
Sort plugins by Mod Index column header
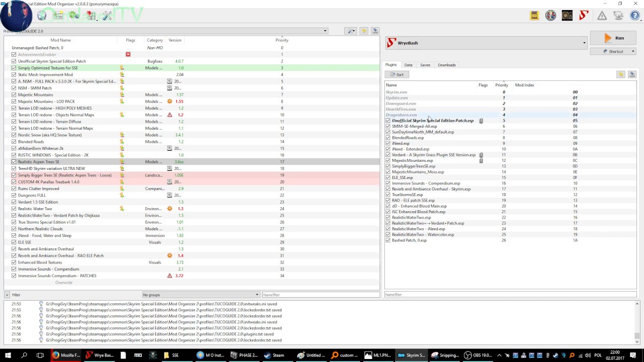point(524,85)
